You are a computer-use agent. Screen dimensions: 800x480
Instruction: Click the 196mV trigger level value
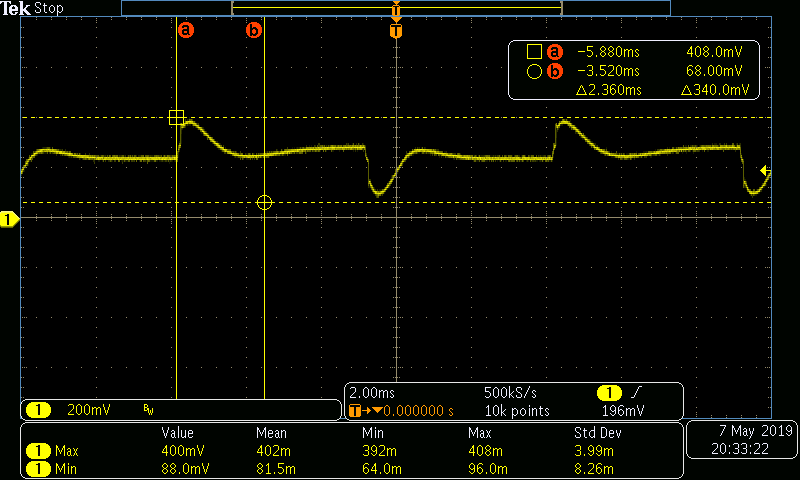[623, 410]
